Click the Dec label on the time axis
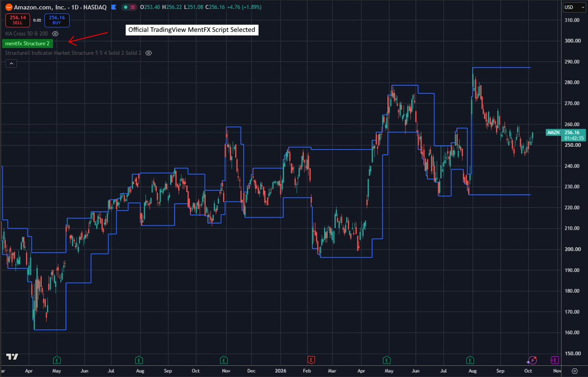588x377 pixels. coord(251,371)
